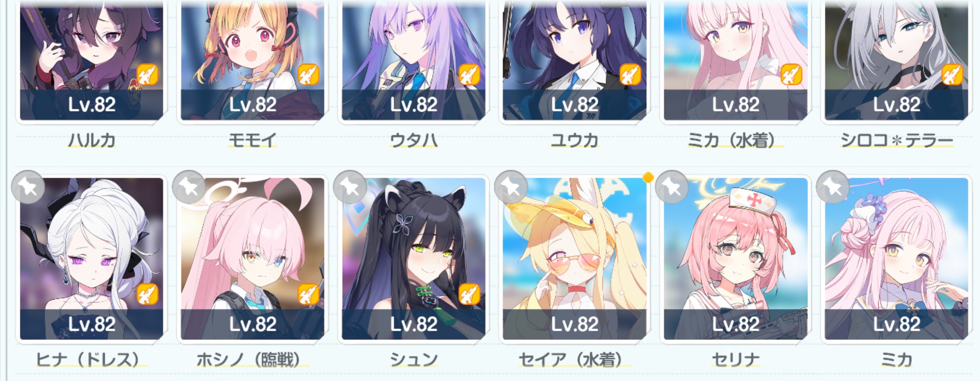Toggle the pin icon on シュン card

350,187
